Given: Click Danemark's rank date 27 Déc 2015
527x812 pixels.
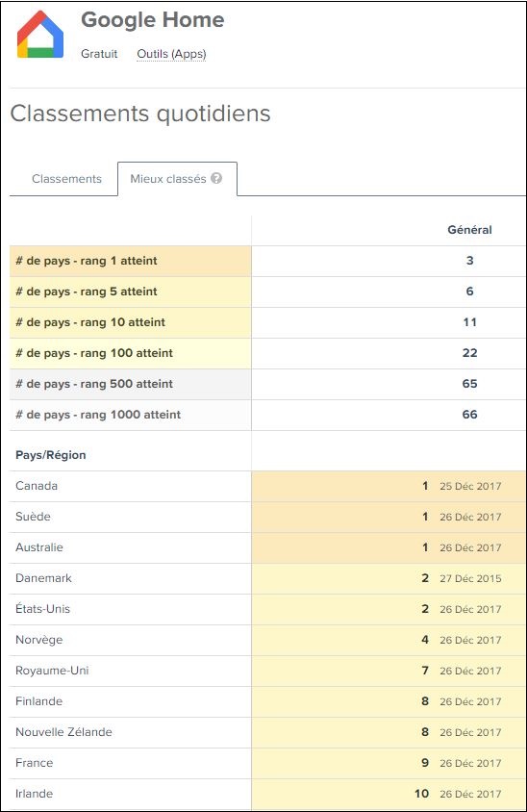Looking at the screenshot, I should (470, 578).
